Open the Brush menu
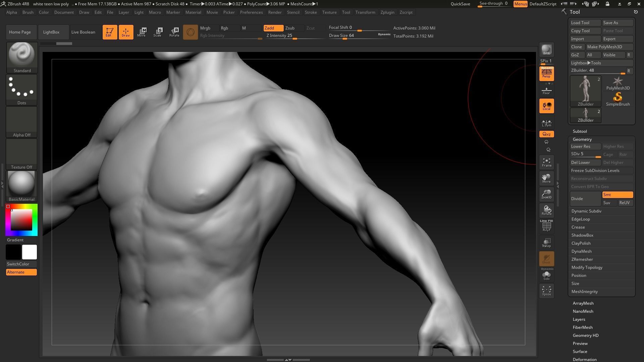The width and height of the screenshot is (644, 362). (x=28, y=12)
